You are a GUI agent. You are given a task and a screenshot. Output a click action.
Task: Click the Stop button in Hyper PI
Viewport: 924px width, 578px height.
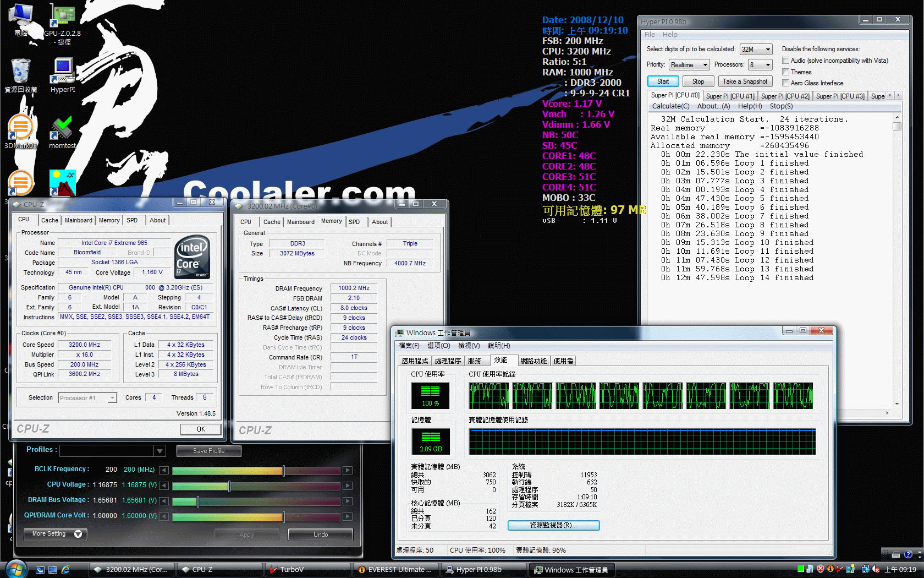click(x=698, y=81)
